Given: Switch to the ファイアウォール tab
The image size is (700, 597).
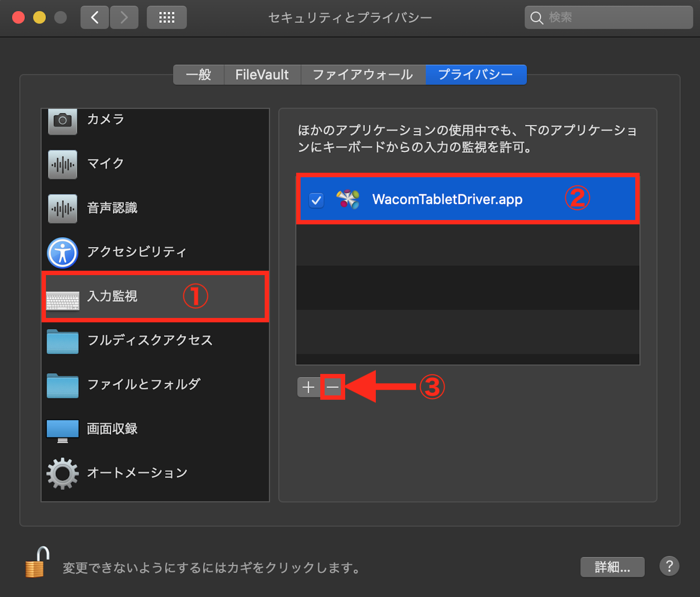Looking at the screenshot, I should (363, 75).
